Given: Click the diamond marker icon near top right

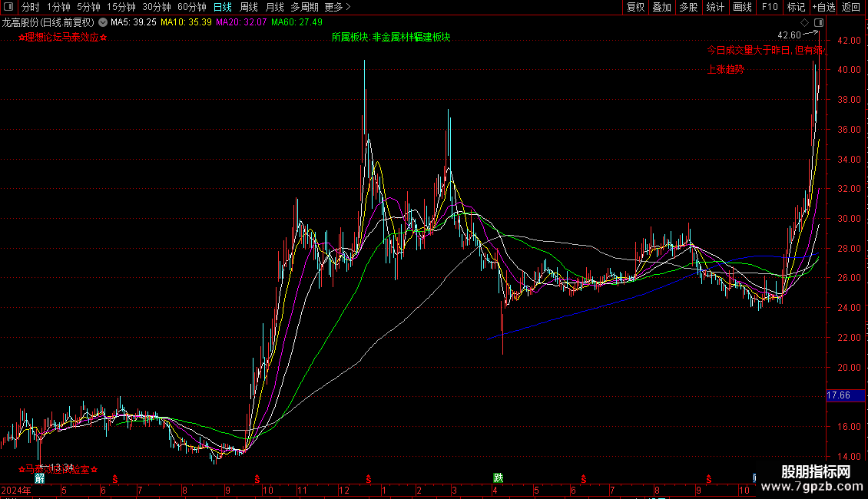Looking at the screenshot, I should pyautogui.click(x=804, y=22).
